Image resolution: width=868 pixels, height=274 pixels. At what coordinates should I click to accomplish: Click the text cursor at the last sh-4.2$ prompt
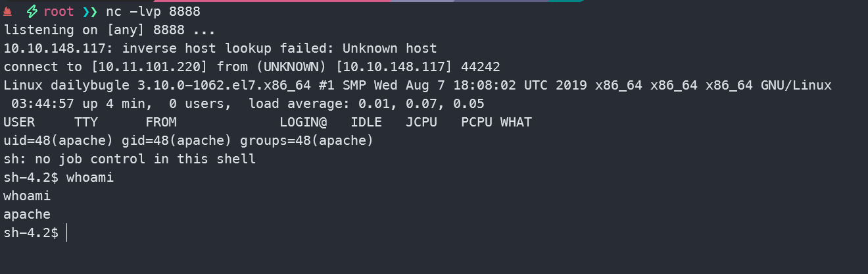(x=66, y=233)
